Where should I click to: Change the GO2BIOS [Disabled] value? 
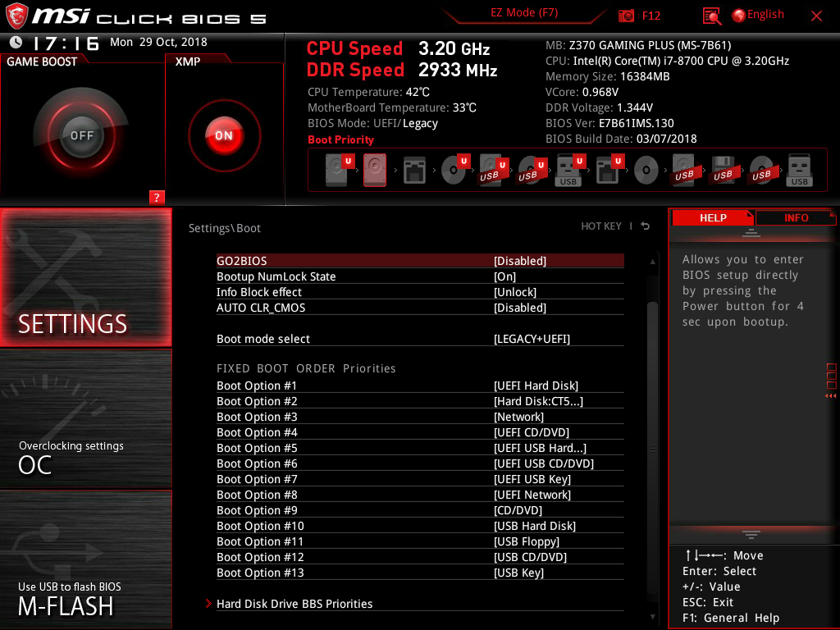pyautogui.click(x=519, y=261)
